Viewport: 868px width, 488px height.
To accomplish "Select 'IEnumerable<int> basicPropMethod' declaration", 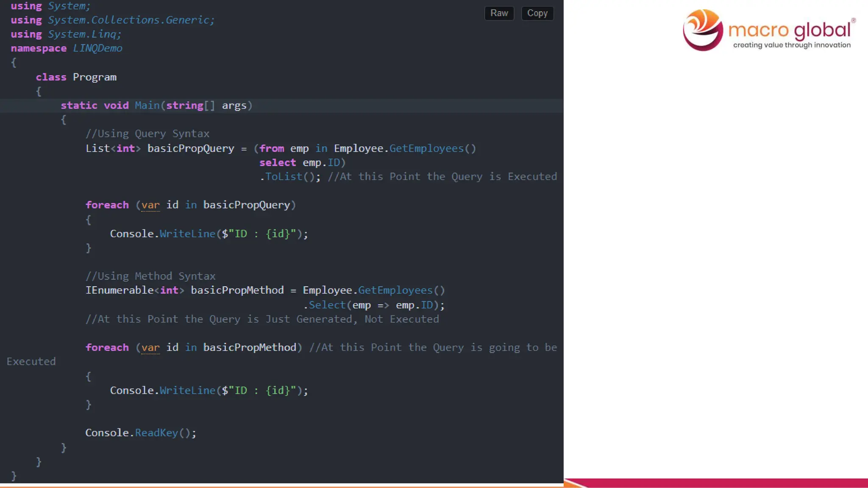I will (x=185, y=290).
